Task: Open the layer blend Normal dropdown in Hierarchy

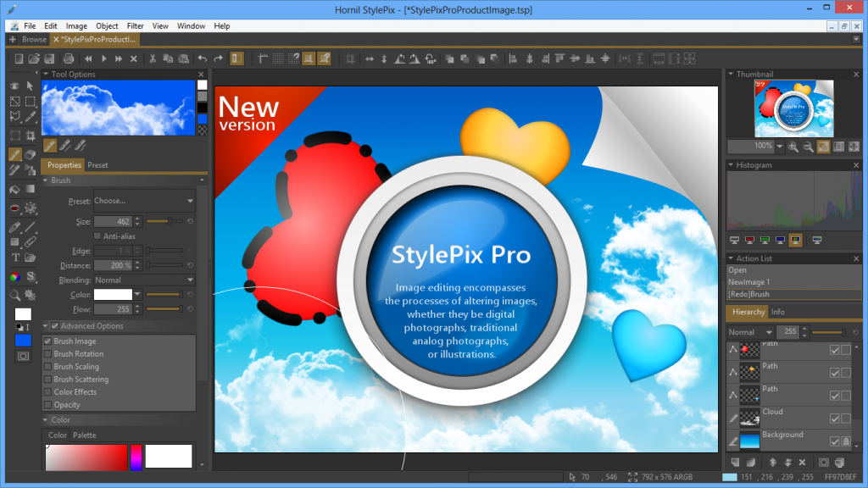Action: click(750, 332)
